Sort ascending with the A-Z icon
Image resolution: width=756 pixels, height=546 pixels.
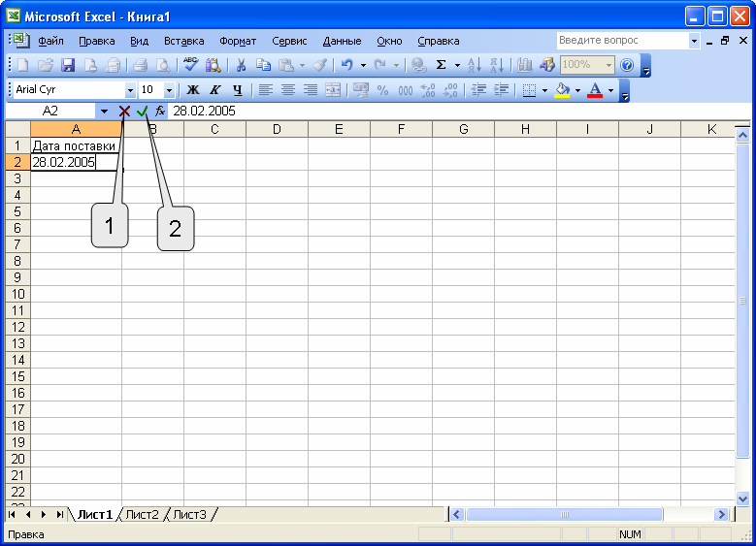475,65
